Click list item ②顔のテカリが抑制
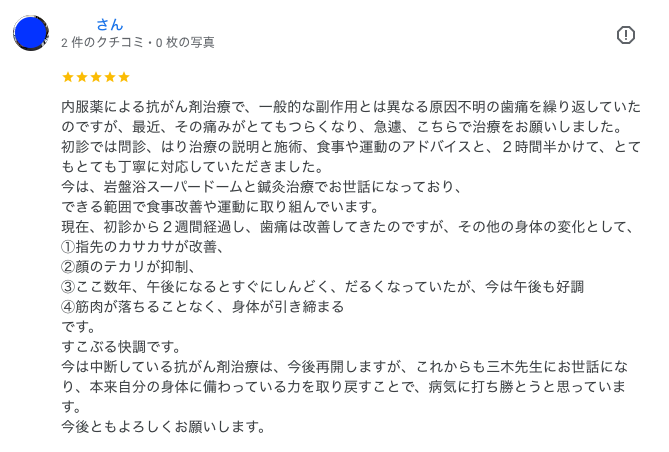The height and width of the screenshot is (452, 669). tap(128, 266)
